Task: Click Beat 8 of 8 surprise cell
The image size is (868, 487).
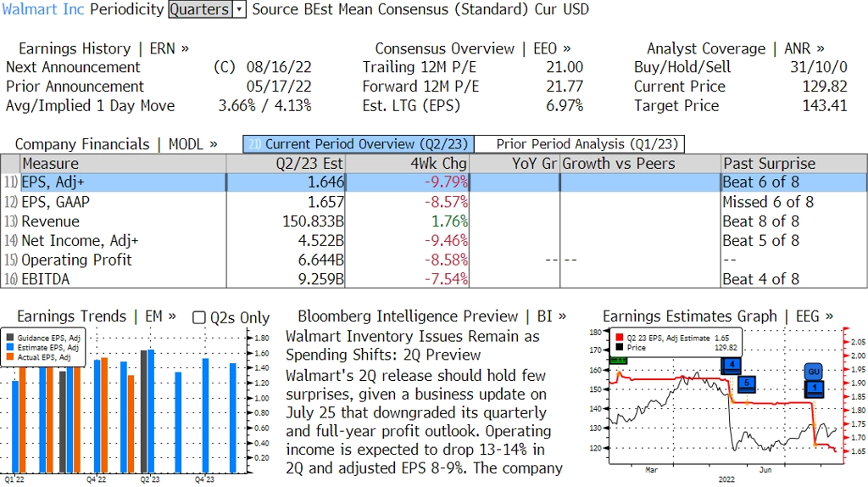Action: click(x=760, y=221)
